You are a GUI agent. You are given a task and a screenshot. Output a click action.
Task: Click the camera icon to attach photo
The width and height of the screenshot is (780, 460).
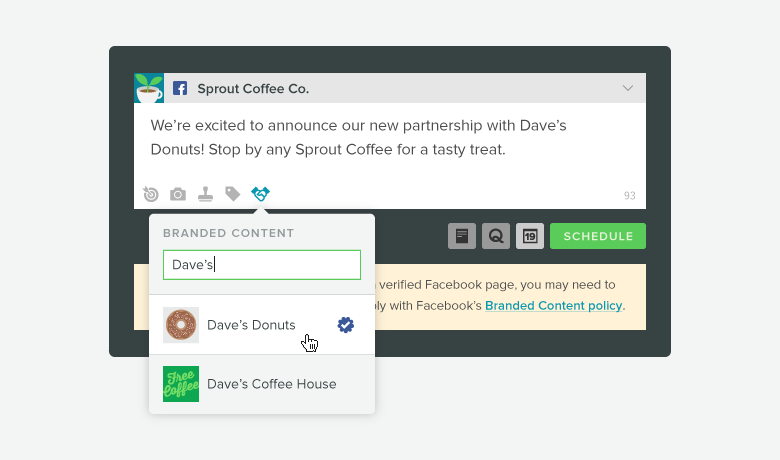point(178,194)
